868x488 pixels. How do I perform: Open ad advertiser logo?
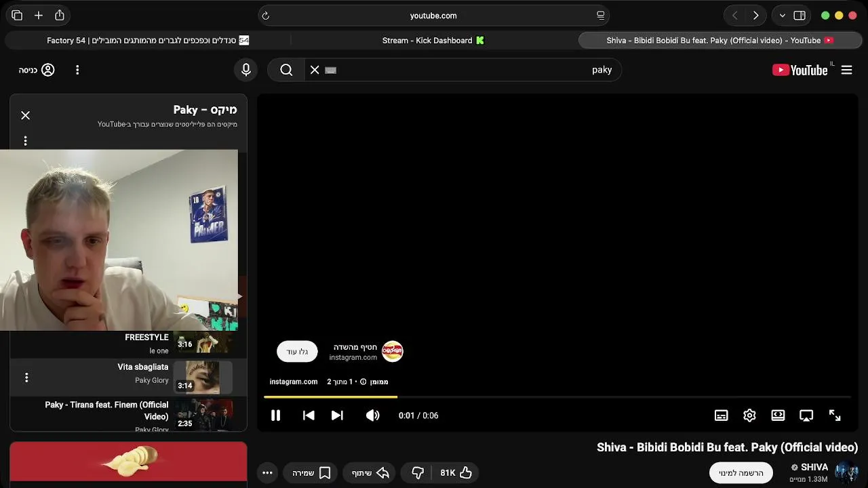tap(393, 351)
